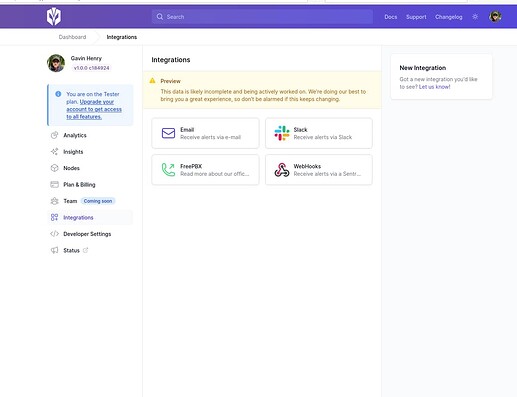Click the Preview warning triangle icon
This screenshot has height=397, width=517.
tap(152, 81)
